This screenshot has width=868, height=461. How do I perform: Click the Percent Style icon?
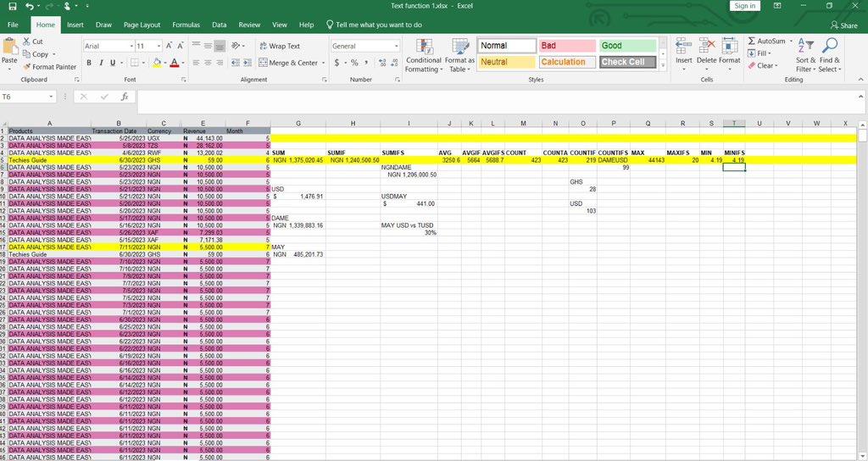pyautogui.click(x=354, y=63)
